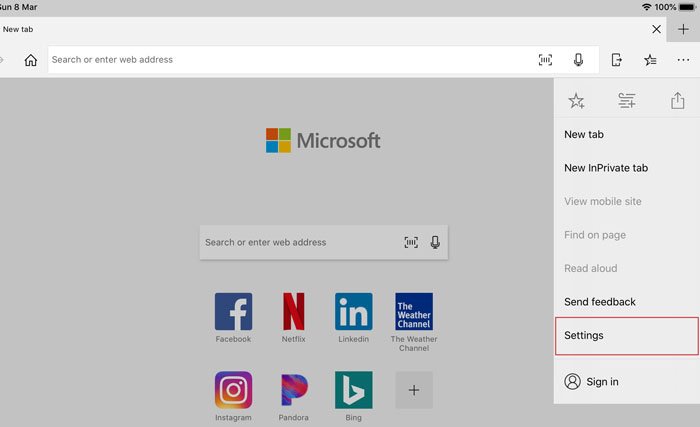This screenshot has width=700, height=427.
Task: Close the New tab tab
Action: coord(656,29)
